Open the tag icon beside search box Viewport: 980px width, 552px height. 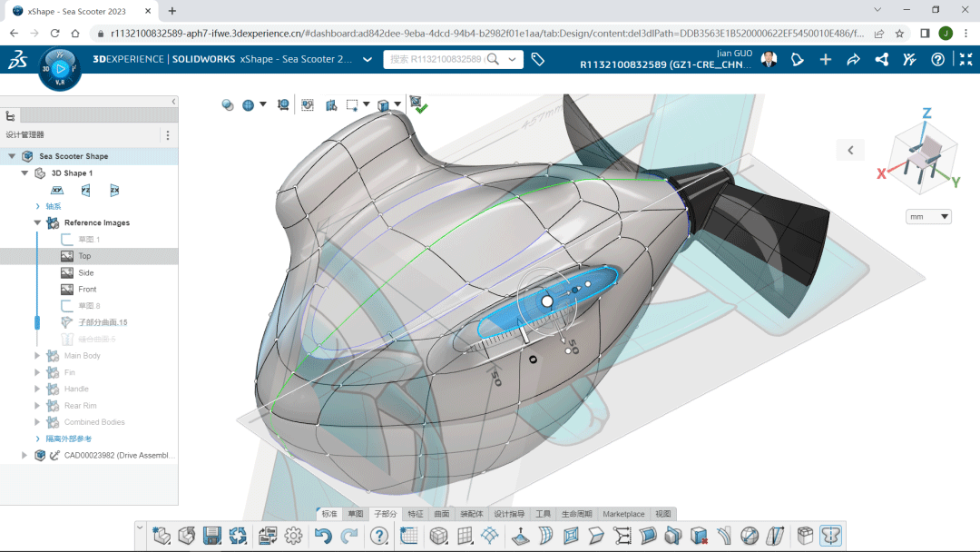point(537,60)
